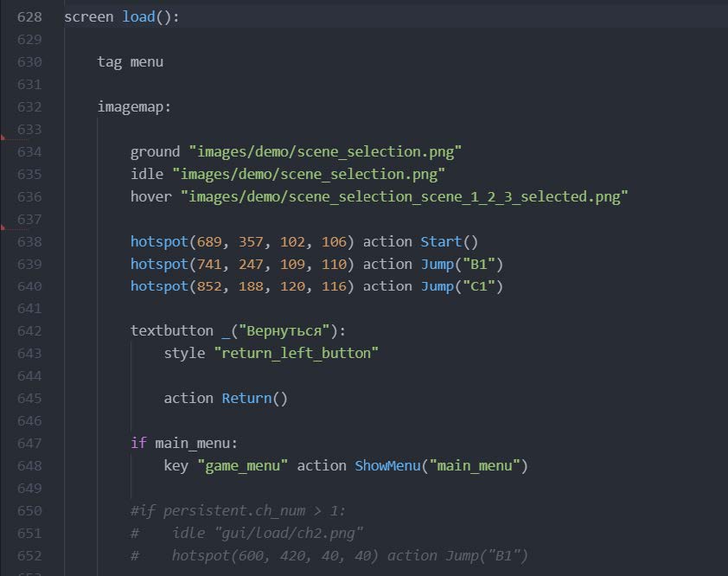Click the "#if persistent.ch_num > 1:" comment
This screenshot has height=576, width=728.
[238, 511]
